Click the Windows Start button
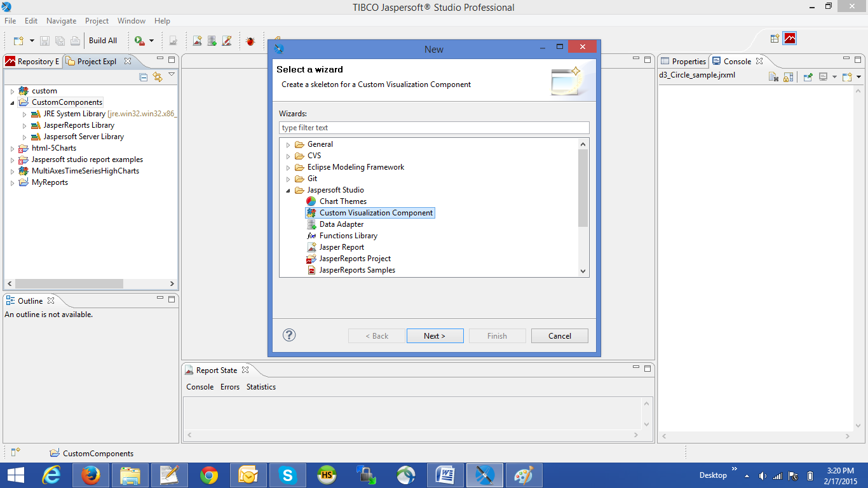This screenshot has width=868, height=488. (16, 475)
